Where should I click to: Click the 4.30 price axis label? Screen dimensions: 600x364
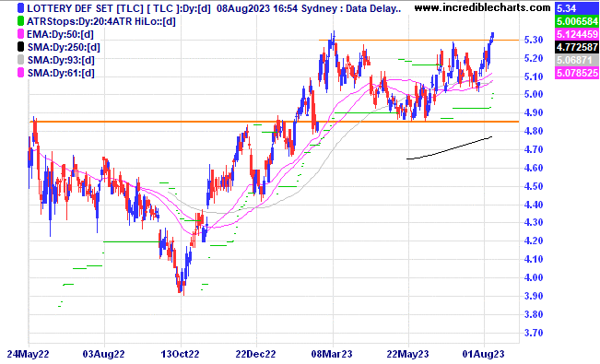coord(534,222)
